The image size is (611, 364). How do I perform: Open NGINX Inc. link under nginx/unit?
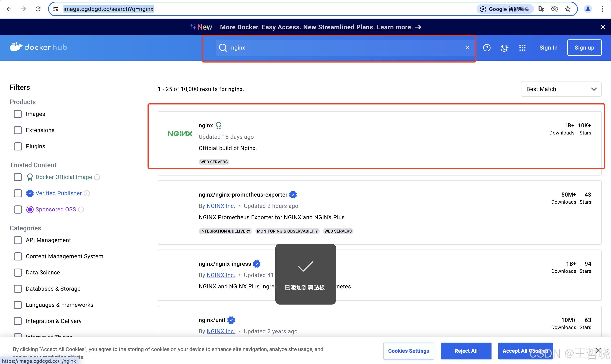tap(221, 331)
